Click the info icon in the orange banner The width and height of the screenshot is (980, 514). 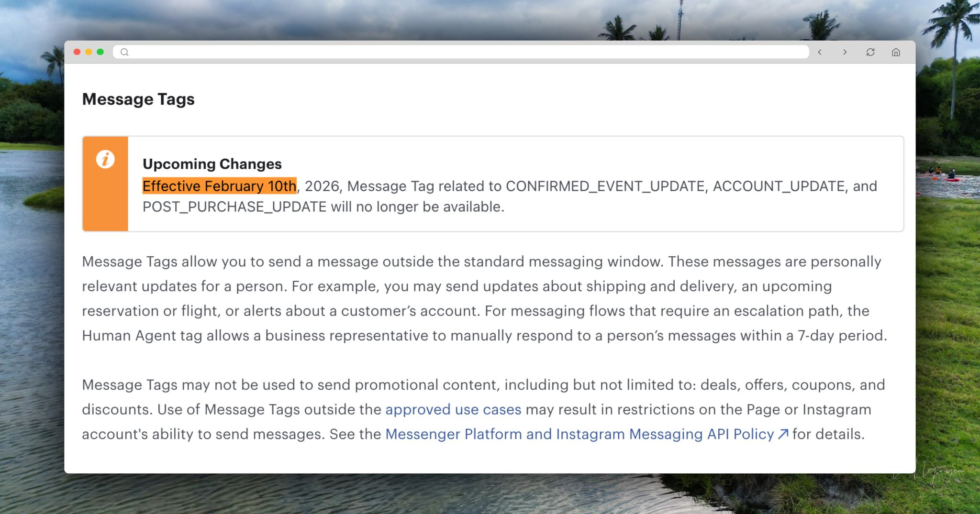(x=105, y=159)
